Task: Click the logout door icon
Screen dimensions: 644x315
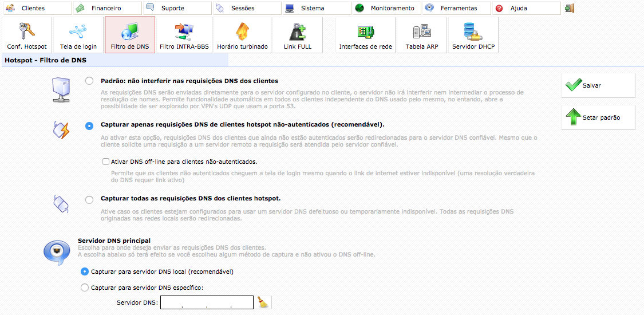Action: [569, 8]
